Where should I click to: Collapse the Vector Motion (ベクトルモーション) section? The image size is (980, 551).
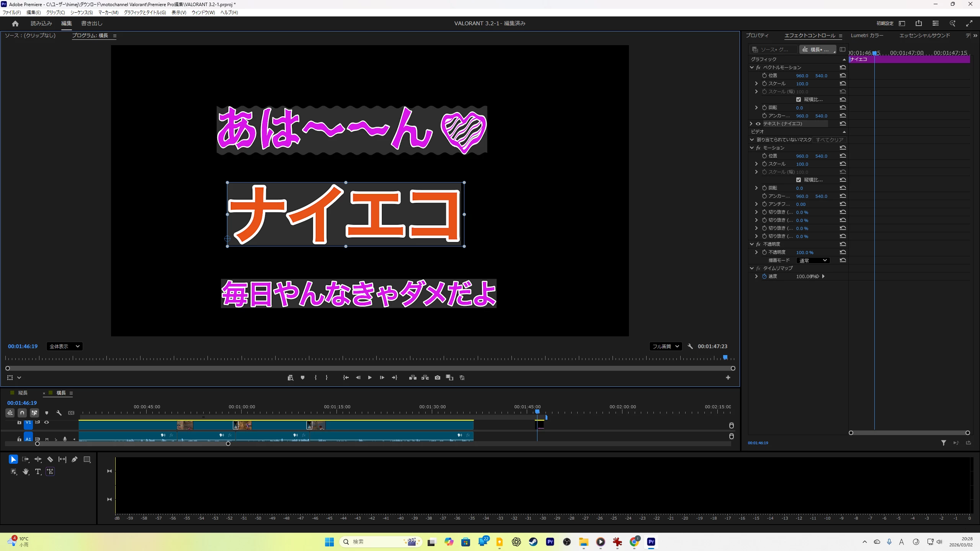pyautogui.click(x=752, y=67)
